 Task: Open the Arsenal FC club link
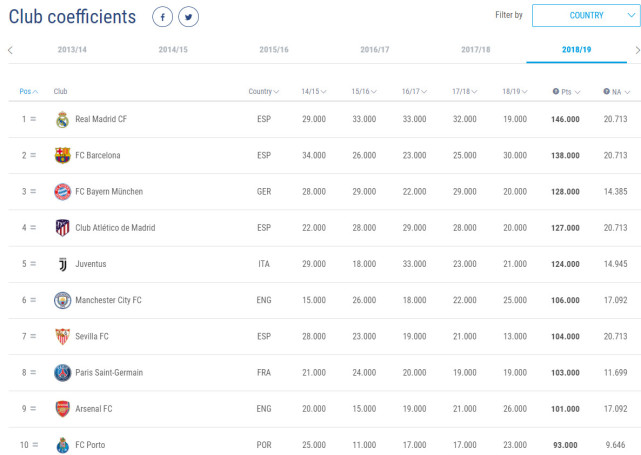point(94,408)
